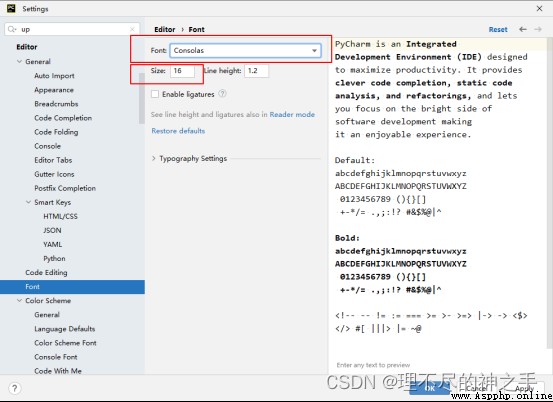Open the help question mark next to ligatures
The image size is (553, 402).
pos(222,94)
